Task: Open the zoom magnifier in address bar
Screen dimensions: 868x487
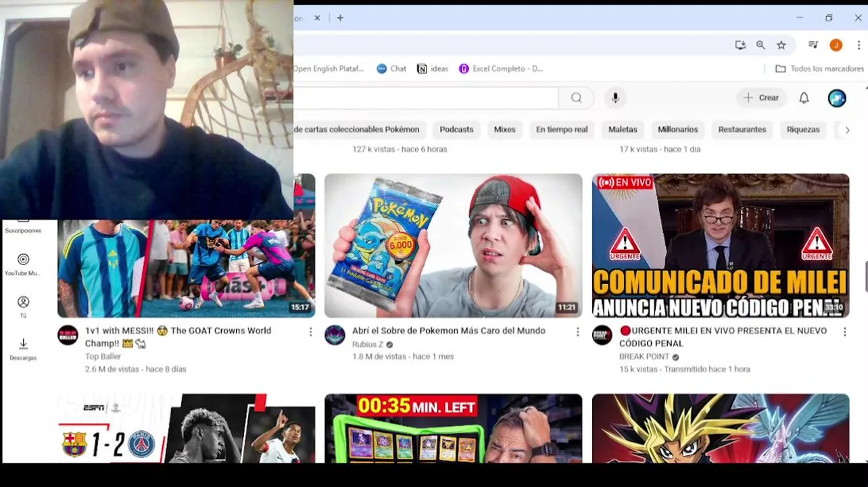Action: click(761, 45)
